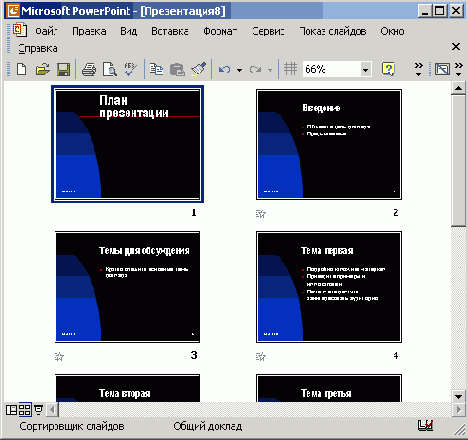Select the Format Painter brush icon
The image size is (468, 440).
(x=199, y=69)
